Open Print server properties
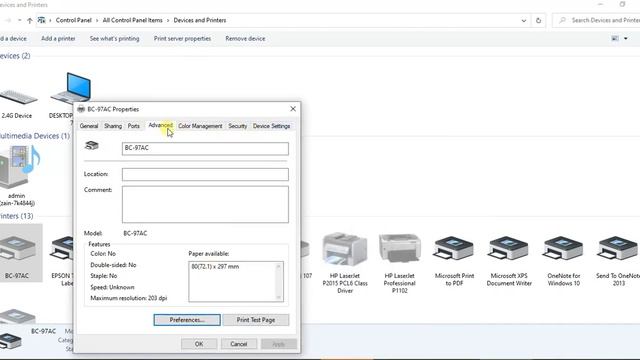The height and width of the screenshot is (360, 640). coord(182,38)
